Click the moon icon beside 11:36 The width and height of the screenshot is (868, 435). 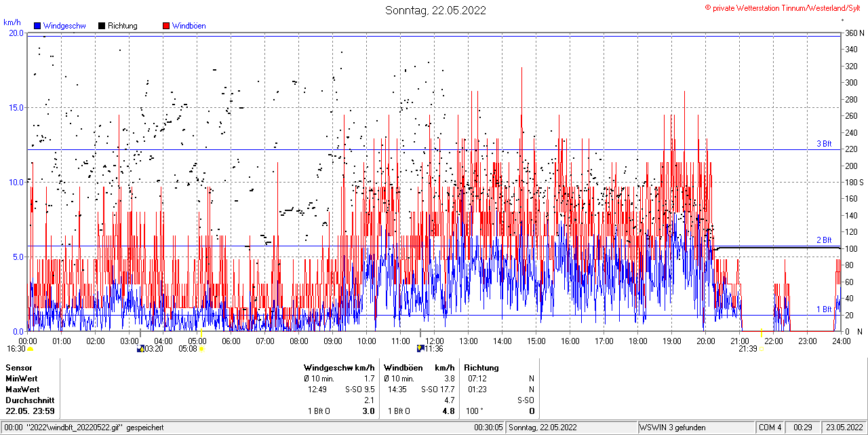[x=420, y=349]
